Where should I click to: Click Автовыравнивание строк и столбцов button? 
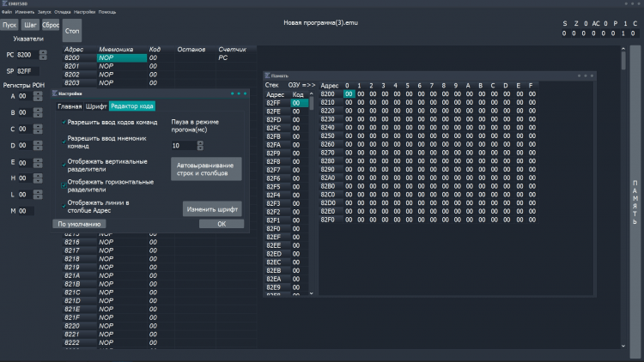point(206,168)
